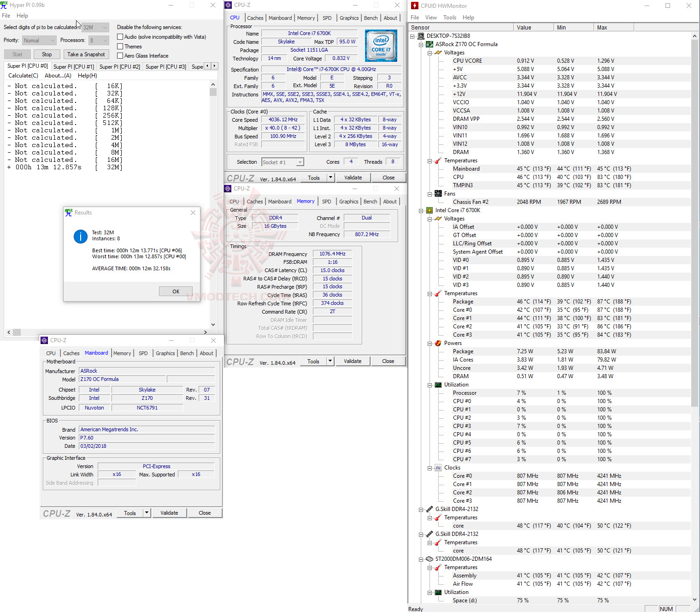Click the Utilization icon under Intel Core i7 6700K

437,384
